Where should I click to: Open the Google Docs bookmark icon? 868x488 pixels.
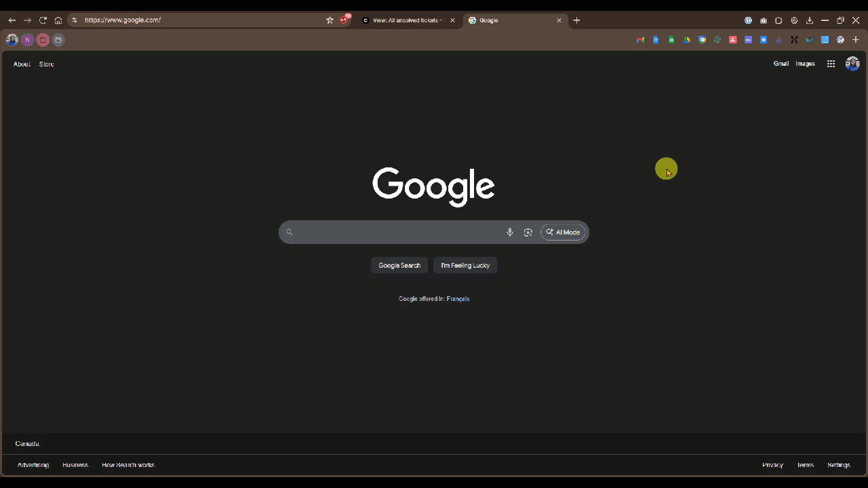click(656, 40)
